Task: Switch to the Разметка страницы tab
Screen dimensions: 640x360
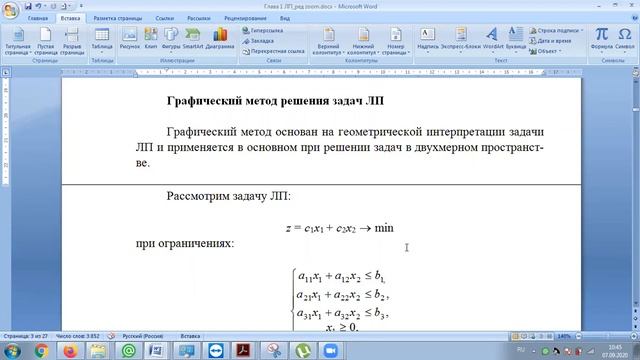Action: tap(118, 18)
